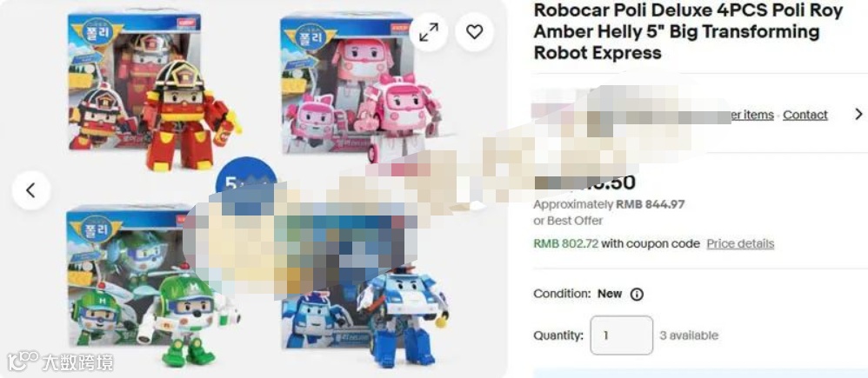Open the seller Contact link

805,115
